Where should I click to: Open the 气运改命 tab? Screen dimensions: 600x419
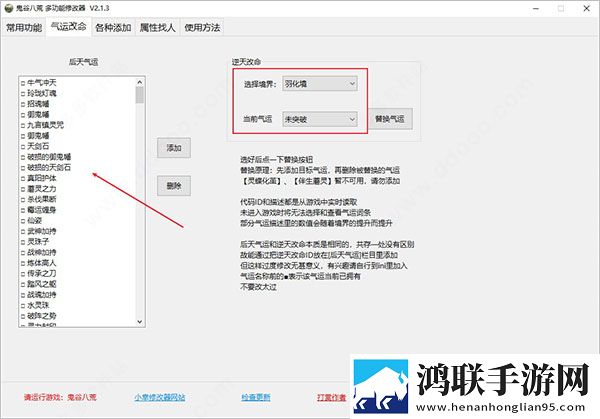click(x=68, y=27)
